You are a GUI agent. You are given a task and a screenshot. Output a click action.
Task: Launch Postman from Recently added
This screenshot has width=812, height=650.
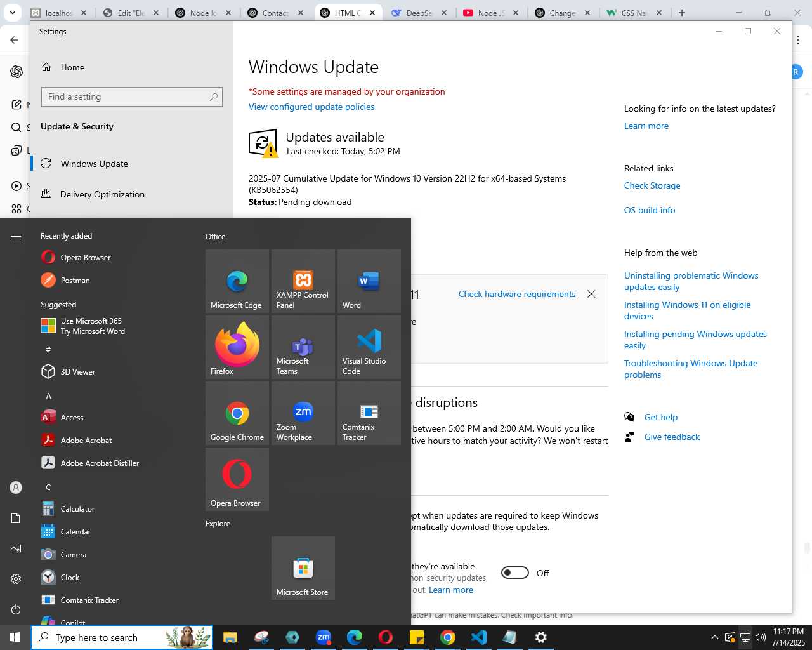pos(114,280)
